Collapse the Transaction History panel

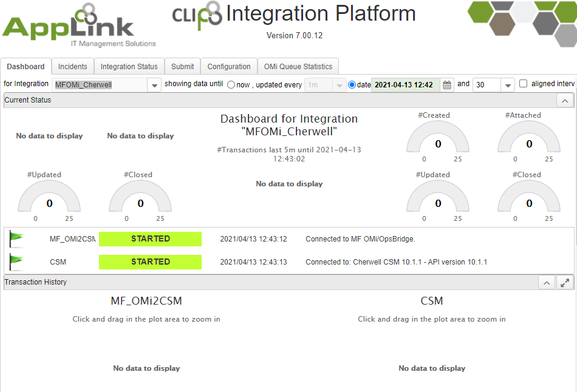coord(547,283)
